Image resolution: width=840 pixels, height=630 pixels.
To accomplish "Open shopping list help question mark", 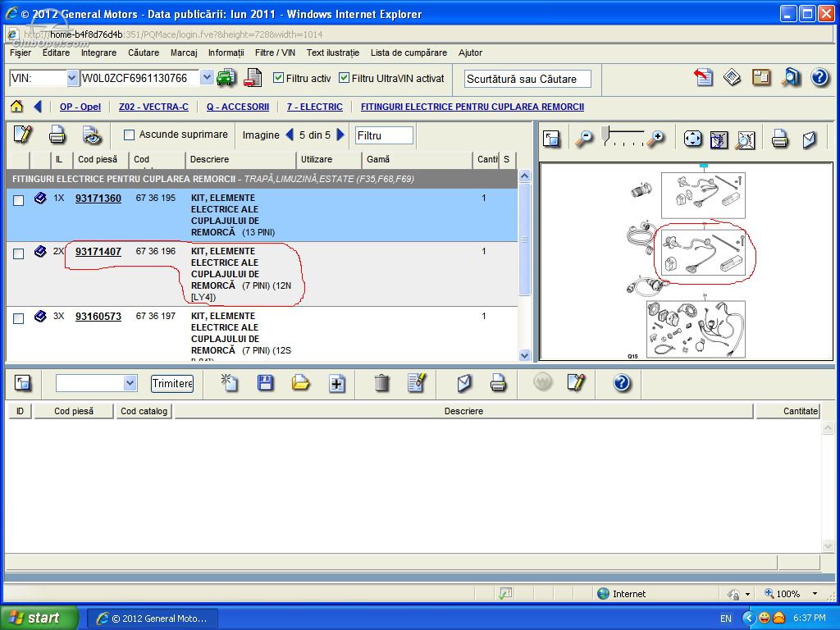I will coord(621,382).
